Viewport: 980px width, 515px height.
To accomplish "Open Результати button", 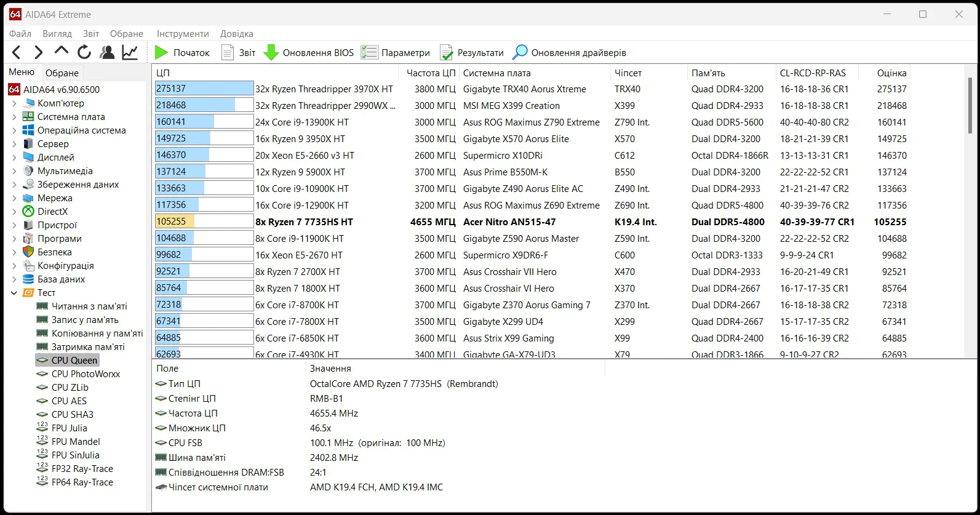I will (472, 53).
